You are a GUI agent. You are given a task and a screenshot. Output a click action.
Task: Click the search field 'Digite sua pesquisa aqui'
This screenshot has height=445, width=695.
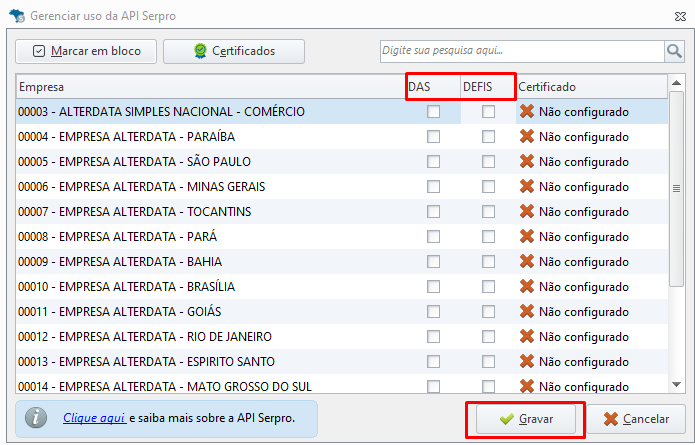coord(522,51)
